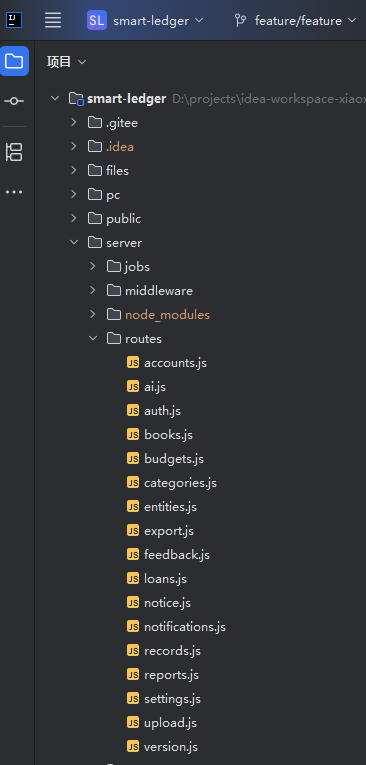Open More tool windows ellipsis

(14, 192)
